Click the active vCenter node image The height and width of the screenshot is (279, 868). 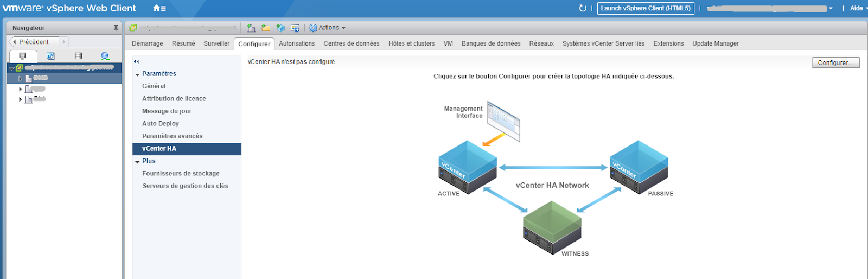point(468,167)
